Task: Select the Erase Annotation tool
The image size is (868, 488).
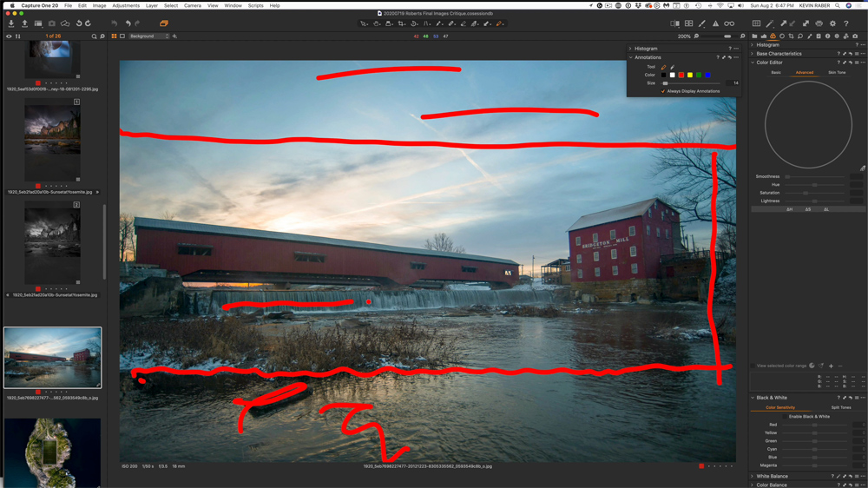Action: coord(672,67)
